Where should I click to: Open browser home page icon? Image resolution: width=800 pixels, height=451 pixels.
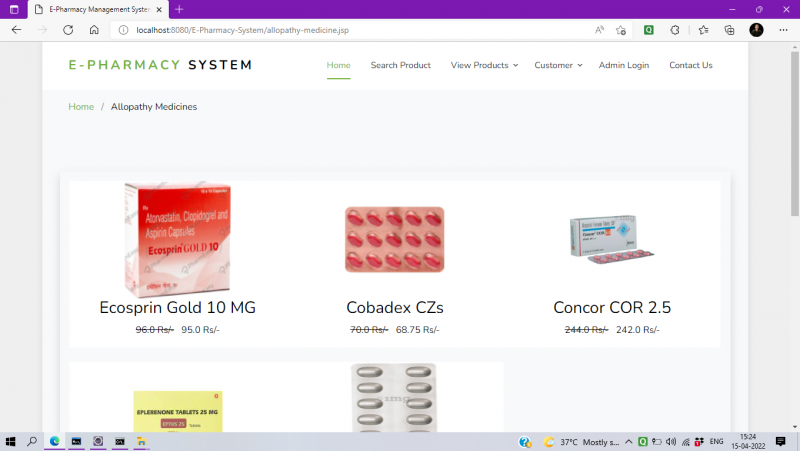pos(94,30)
